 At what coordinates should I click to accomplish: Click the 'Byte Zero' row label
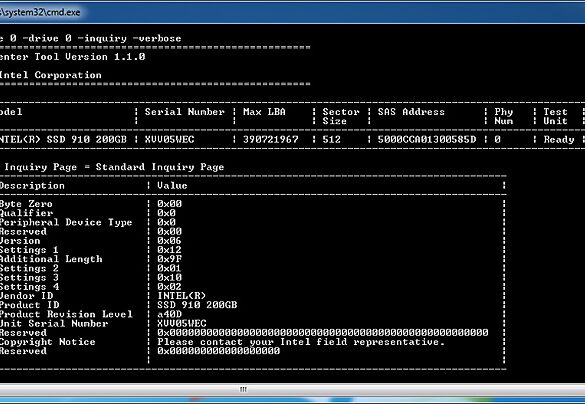point(26,204)
